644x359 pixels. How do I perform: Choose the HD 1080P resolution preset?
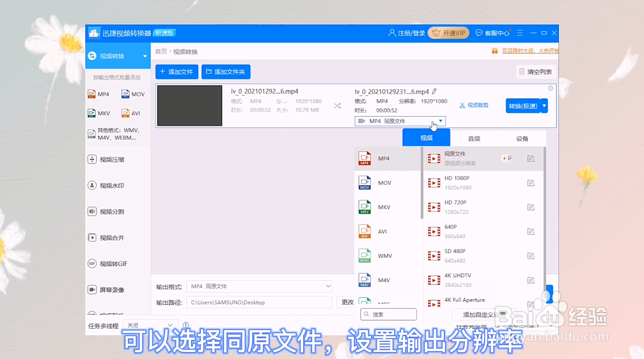(x=483, y=183)
